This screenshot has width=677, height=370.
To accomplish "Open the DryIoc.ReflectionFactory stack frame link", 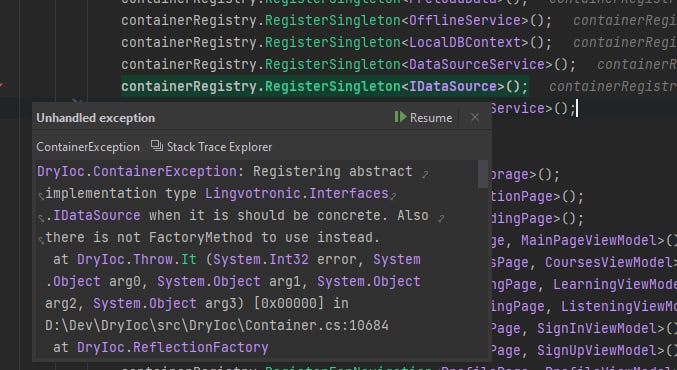I will (172, 347).
